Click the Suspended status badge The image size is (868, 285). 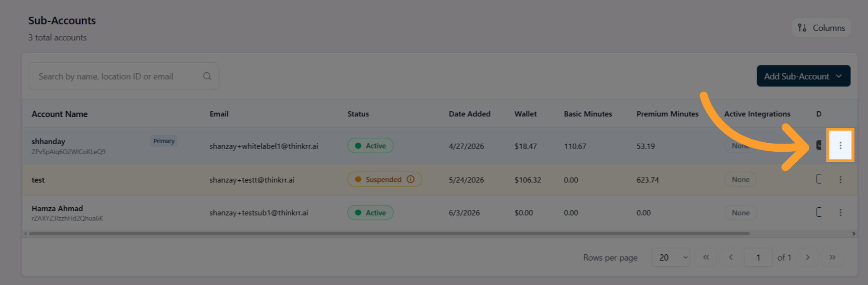tap(384, 179)
